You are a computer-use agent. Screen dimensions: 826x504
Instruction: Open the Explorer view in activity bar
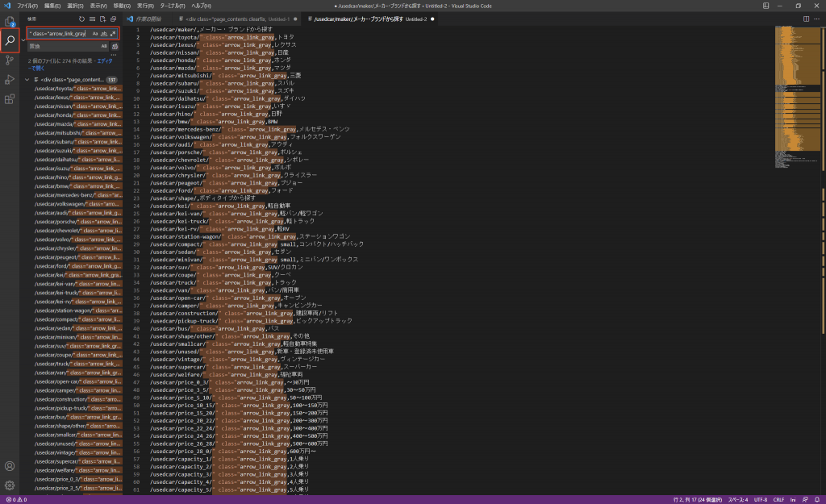[x=10, y=22]
